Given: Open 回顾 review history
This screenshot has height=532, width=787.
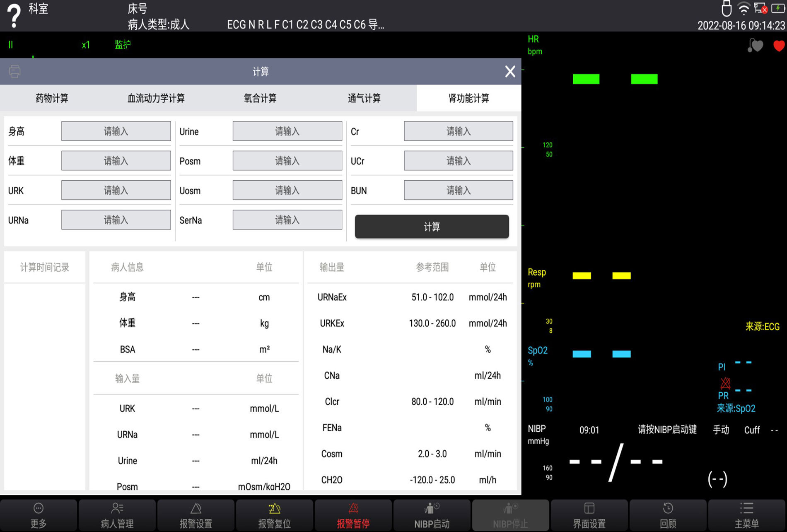Looking at the screenshot, I should tap(668, 515).
